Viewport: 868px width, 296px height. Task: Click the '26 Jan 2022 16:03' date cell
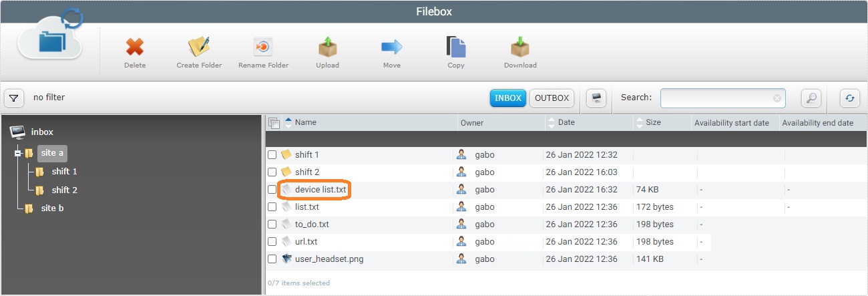point(582,172)
